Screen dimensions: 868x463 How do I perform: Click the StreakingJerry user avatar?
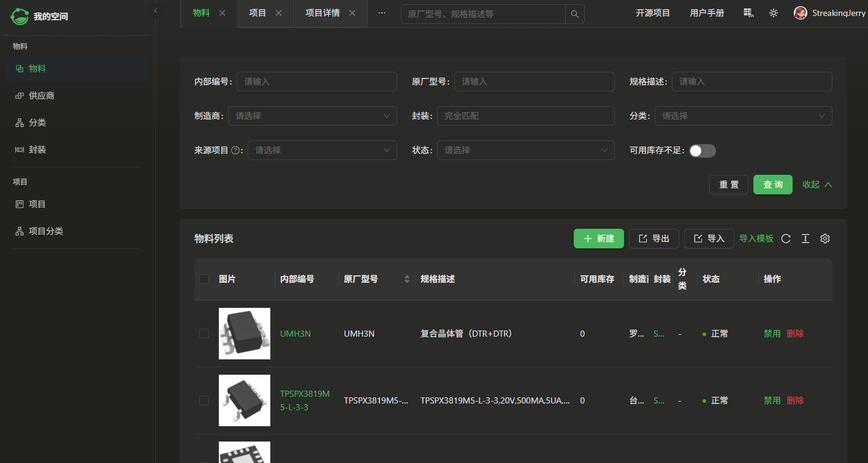coord(801,13)
